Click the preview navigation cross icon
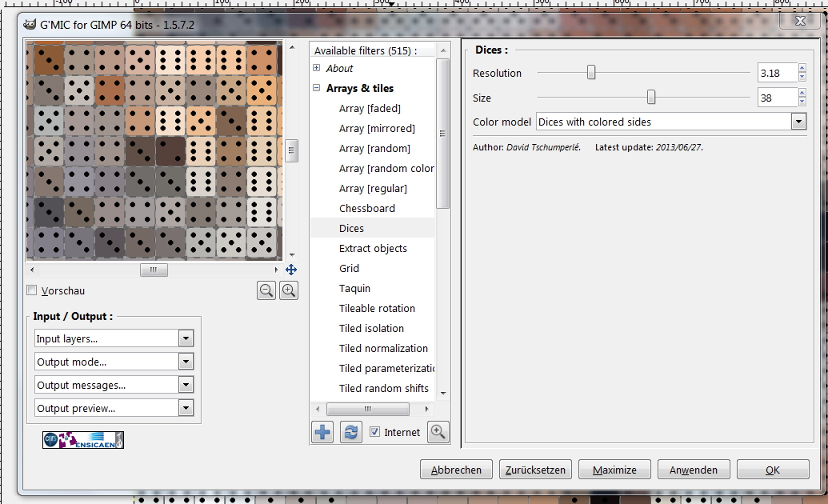The image size is (828, 504). pos(291,270)
